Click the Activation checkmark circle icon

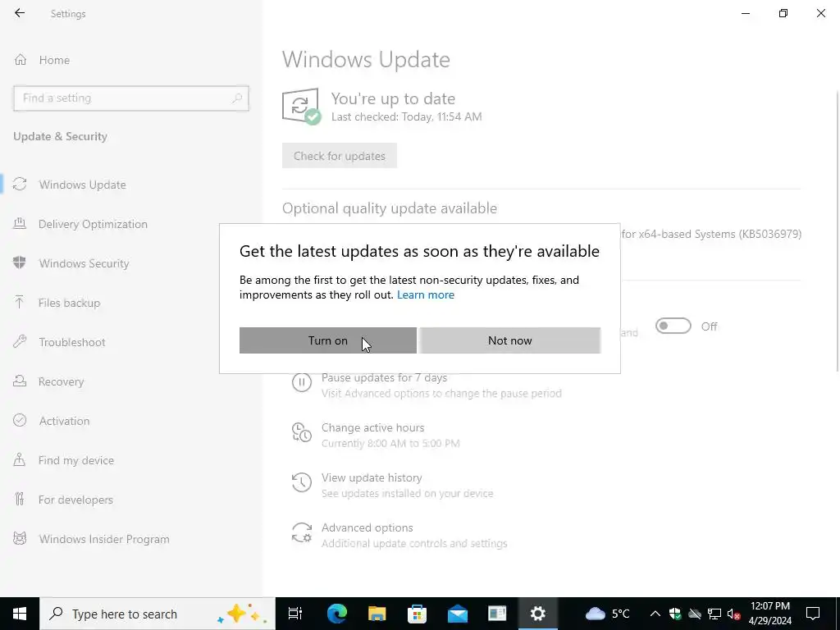tap(20, 420)
